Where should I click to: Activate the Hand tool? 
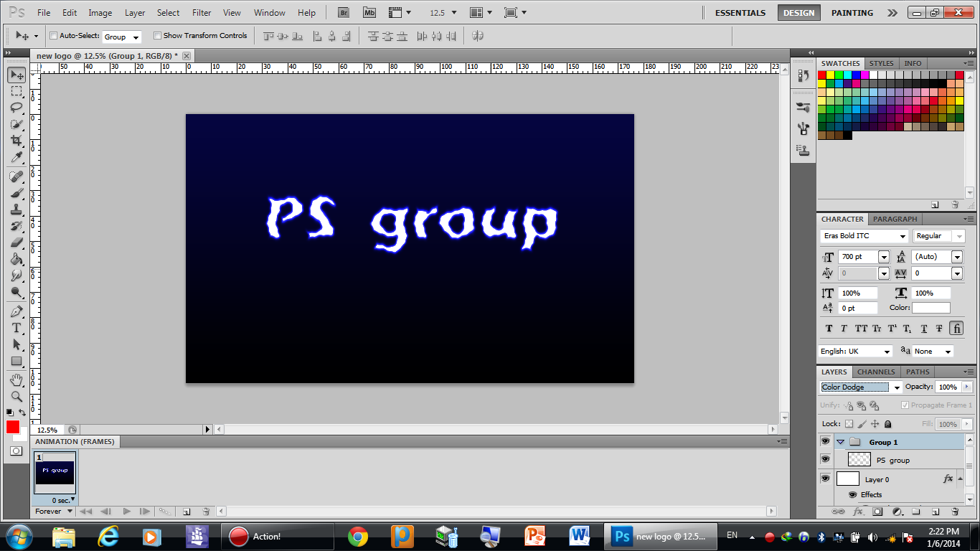click(x=16, y=380)
